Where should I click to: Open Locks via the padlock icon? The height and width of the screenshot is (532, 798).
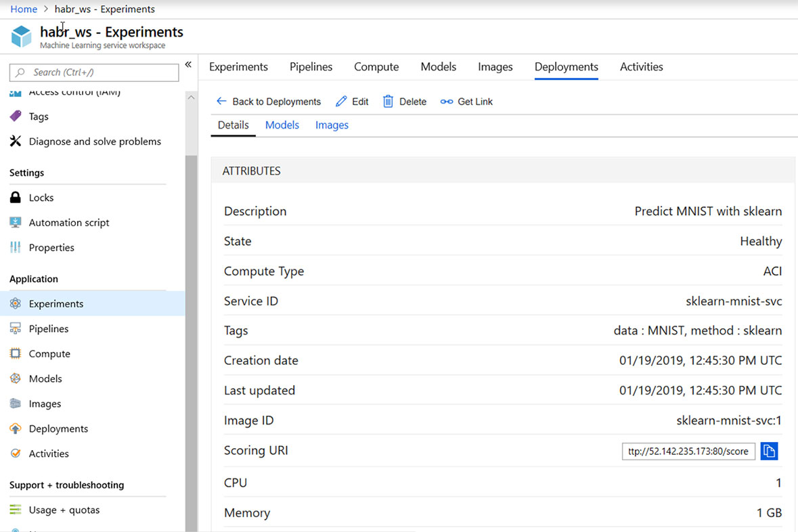tap(16, 198)
